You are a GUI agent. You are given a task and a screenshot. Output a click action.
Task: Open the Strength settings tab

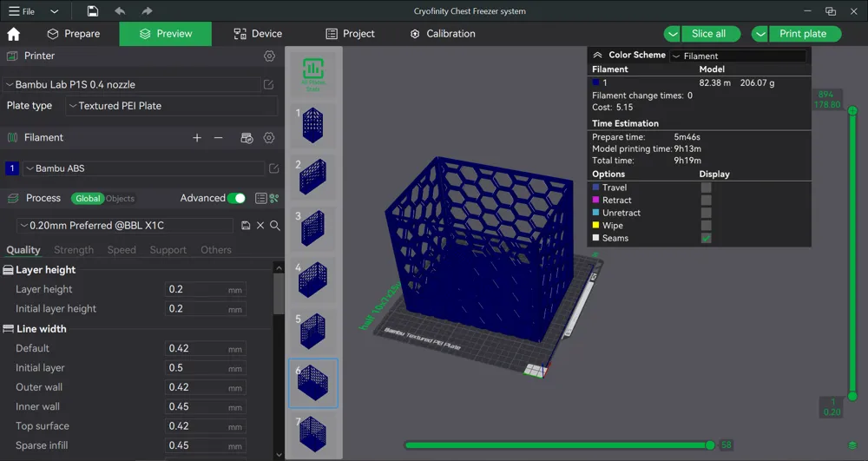[74, 250]
